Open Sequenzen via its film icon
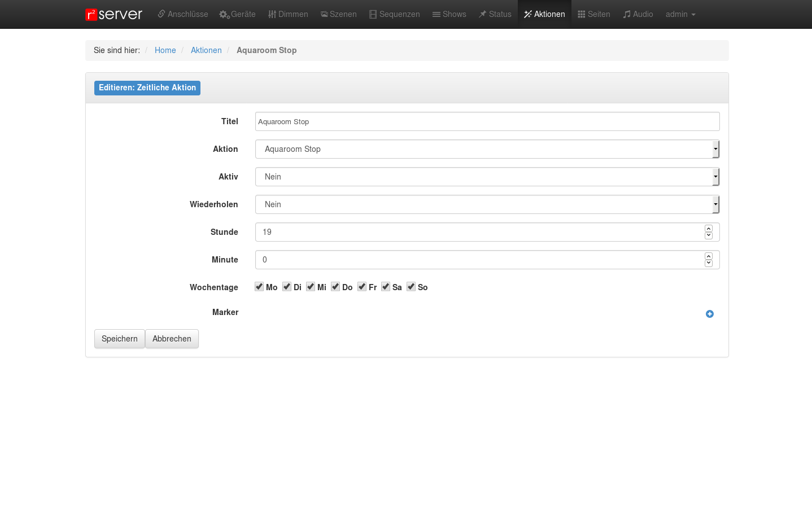Image resolution: width=812 pixels, height=529 pixels. 373,15
